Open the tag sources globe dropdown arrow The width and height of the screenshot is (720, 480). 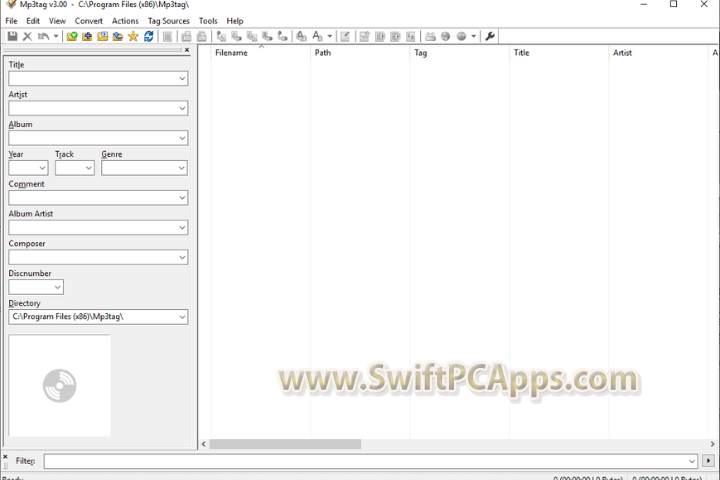point(473,36)
